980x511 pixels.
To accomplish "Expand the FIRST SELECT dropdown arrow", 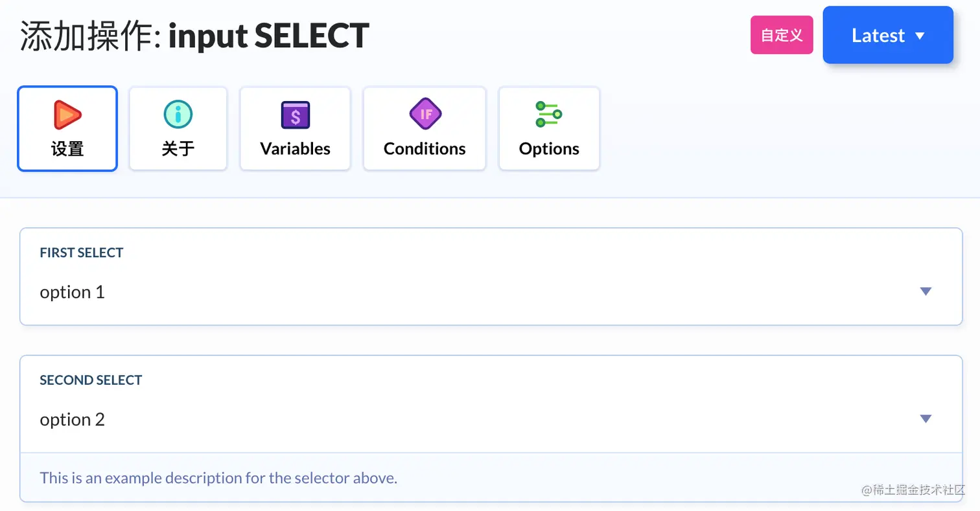I will pyautogui.click(x=926, y=291).
